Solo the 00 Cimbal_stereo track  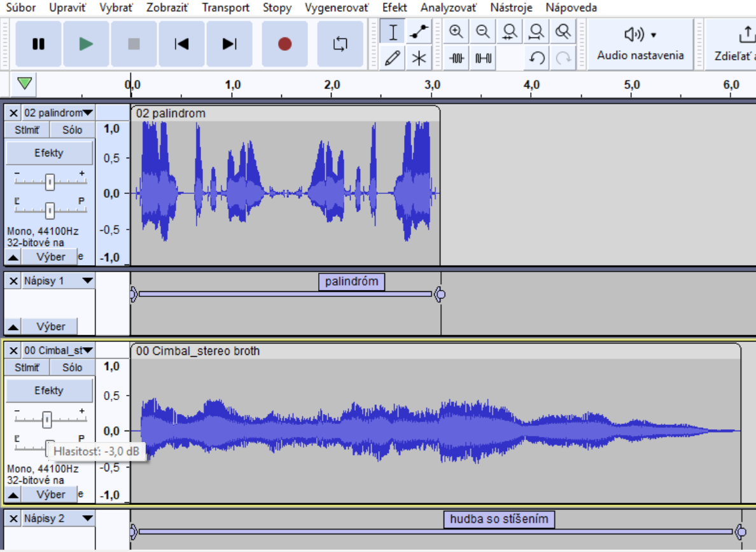click(73, 367)
